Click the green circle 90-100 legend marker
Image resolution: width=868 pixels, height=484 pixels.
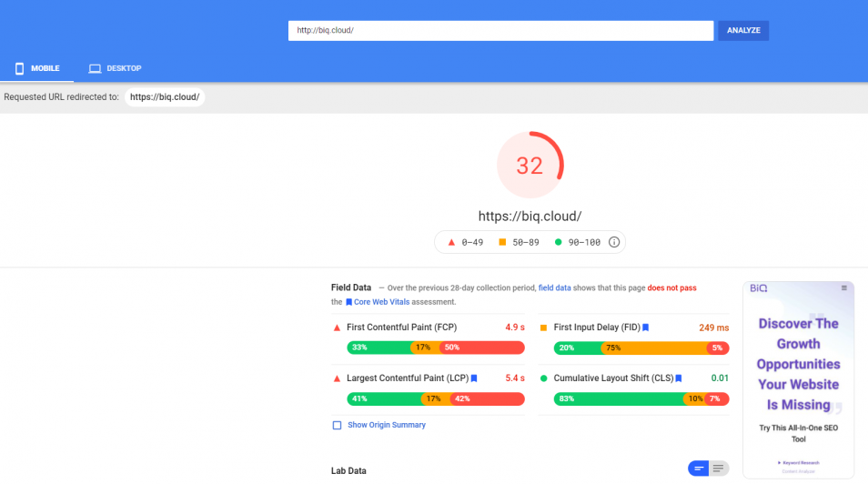558,242
